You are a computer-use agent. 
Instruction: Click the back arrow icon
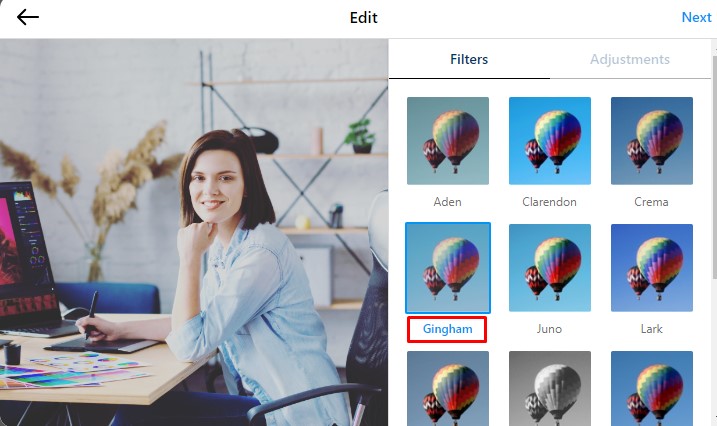(x=28, y=18)
